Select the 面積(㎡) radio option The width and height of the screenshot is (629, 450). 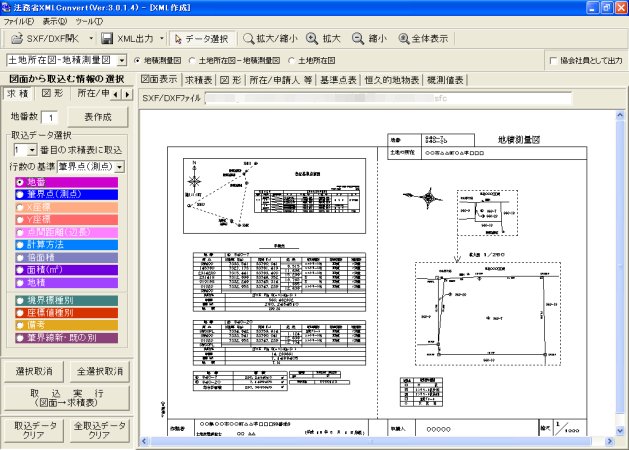click(20, 270)
